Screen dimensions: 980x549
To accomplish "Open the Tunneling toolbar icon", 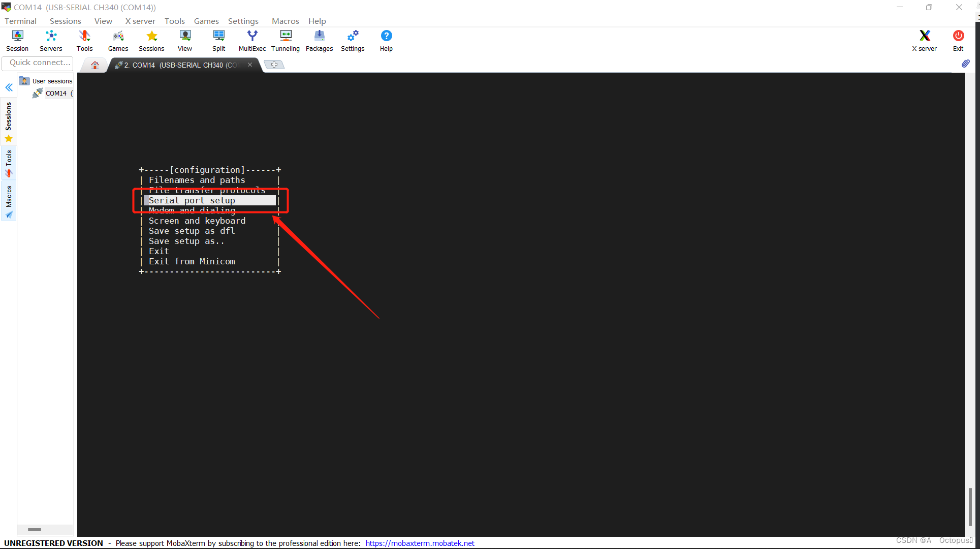I will point(286,41).
